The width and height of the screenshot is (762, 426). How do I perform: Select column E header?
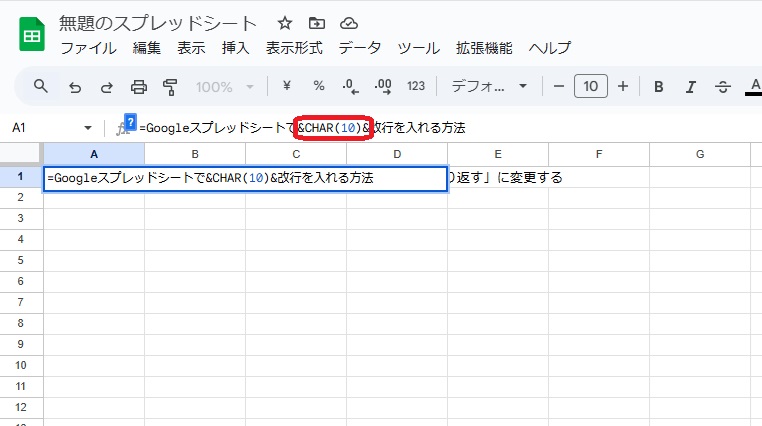pyautogui.click(x=498, y=154)
